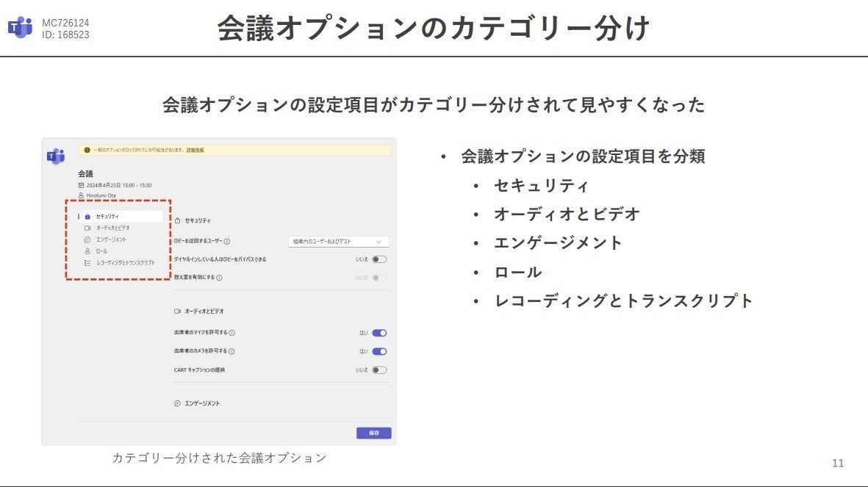The width and height of the screenshot is (868, 487).
Task: Select the エンゲージメント category in the sidebar
Action: (x=120, y=239)
